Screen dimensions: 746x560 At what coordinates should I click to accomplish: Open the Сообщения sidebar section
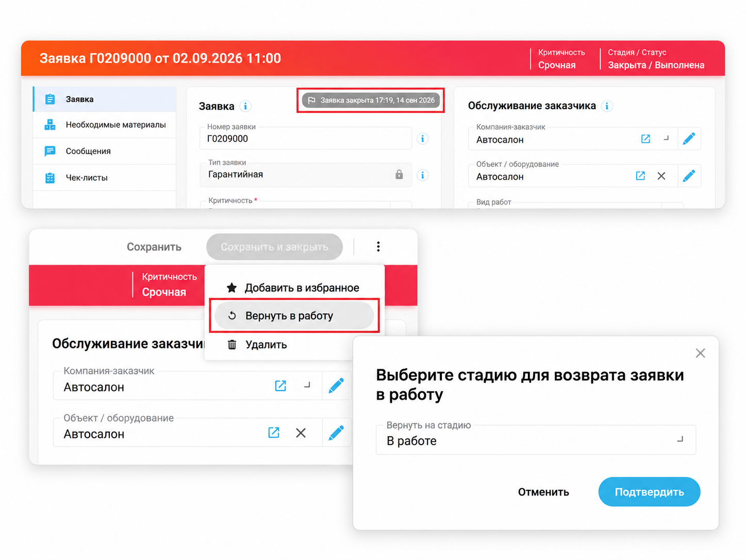(x=105, y=151)
